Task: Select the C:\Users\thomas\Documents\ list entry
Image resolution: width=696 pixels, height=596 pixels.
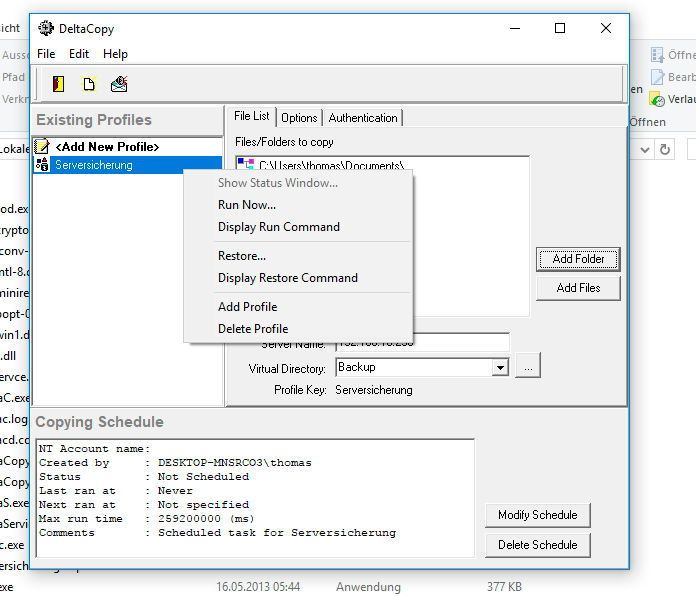Action: coord(331,166)
